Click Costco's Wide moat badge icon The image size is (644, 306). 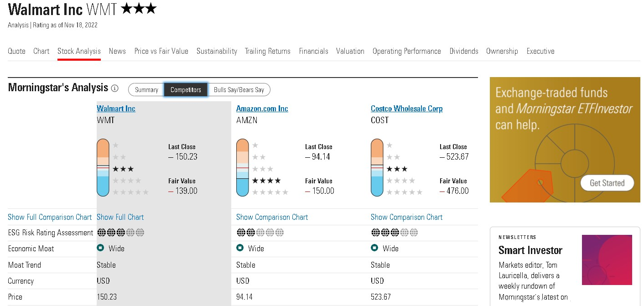[x=374, y=248]
